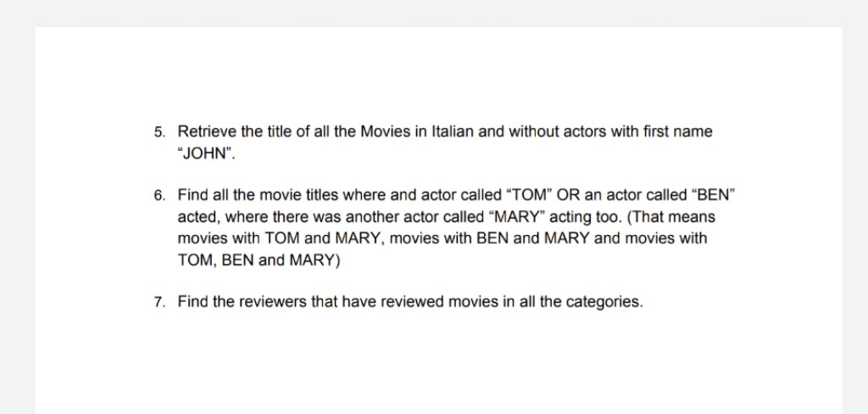This screenshot has width=868, height=414.
Task: Click the quoted name "TOM" in question 6's first line
Action: [x=529, y=195]
